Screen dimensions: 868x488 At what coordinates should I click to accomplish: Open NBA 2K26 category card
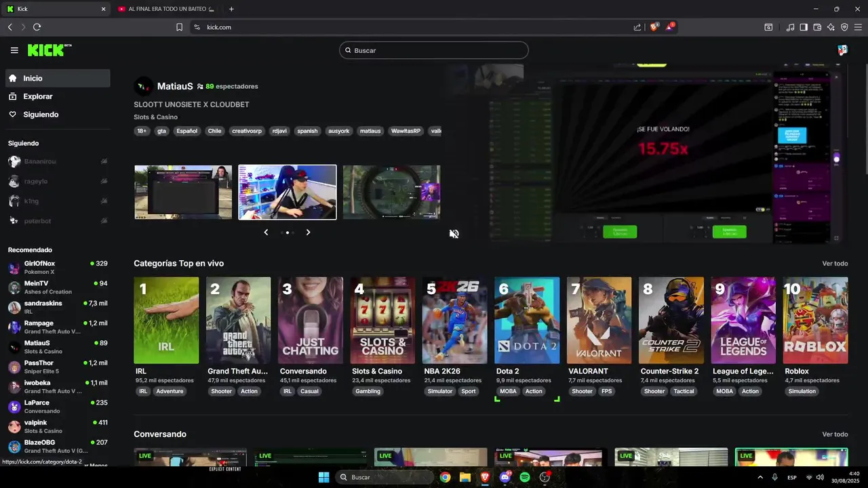coord(454,320)
